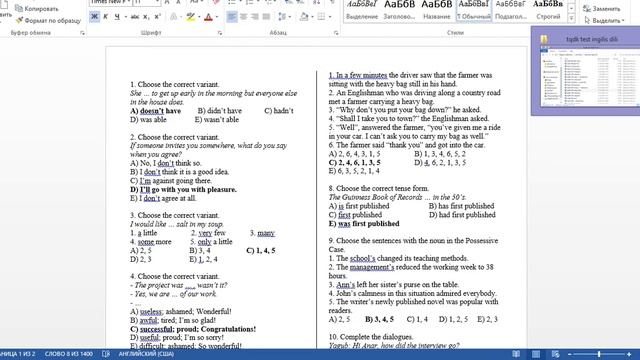Screen dimensions: 640x360
Task: Click answer 'E) was first published'
Action: (x=364, y=223)
